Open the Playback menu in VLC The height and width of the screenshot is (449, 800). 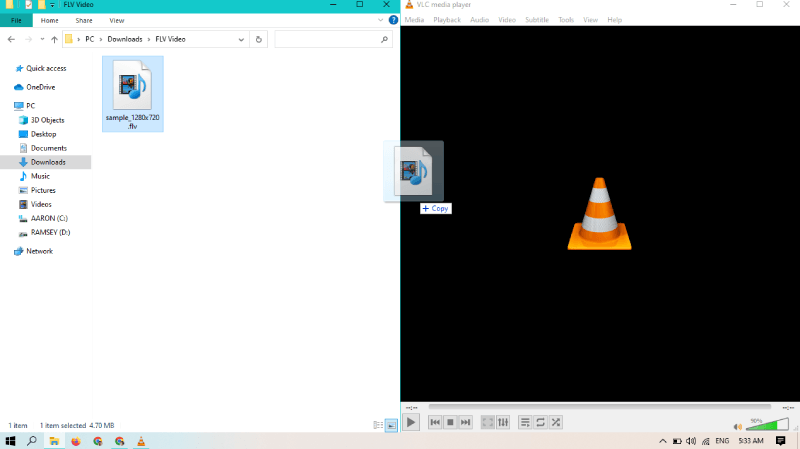pyautogui.click(x=447, y=20)
